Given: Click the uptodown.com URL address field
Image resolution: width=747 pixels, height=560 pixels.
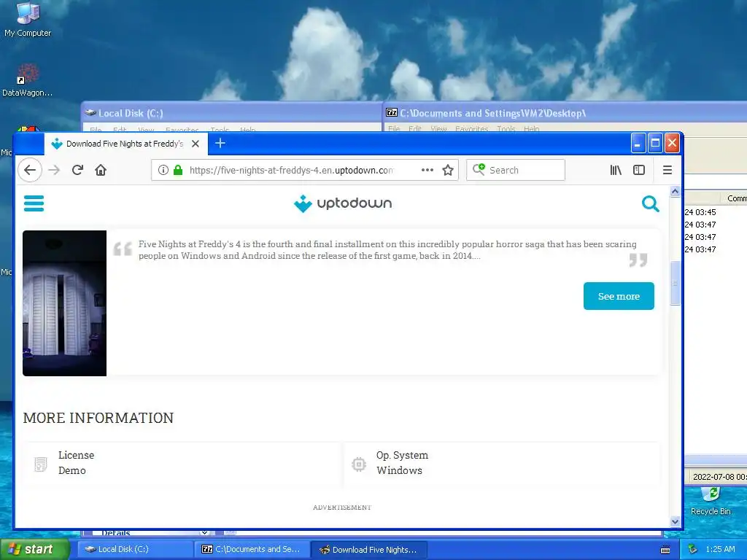Looking at the screenshot, I should click(292, 170).
